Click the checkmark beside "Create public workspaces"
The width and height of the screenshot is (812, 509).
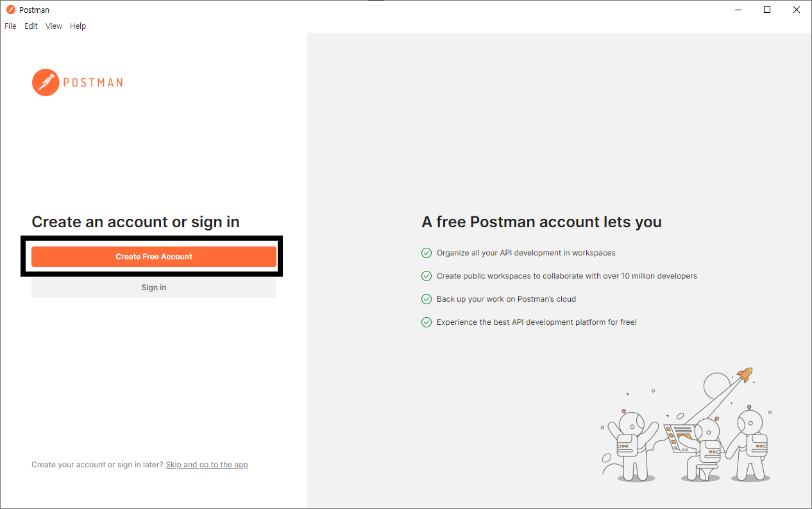[427, 275]
